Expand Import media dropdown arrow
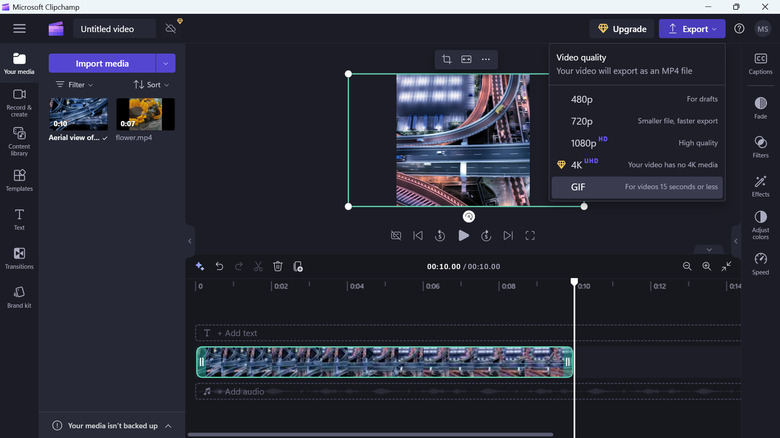The height and width of the screenshot is (438, 780). (x=166, y=63)
